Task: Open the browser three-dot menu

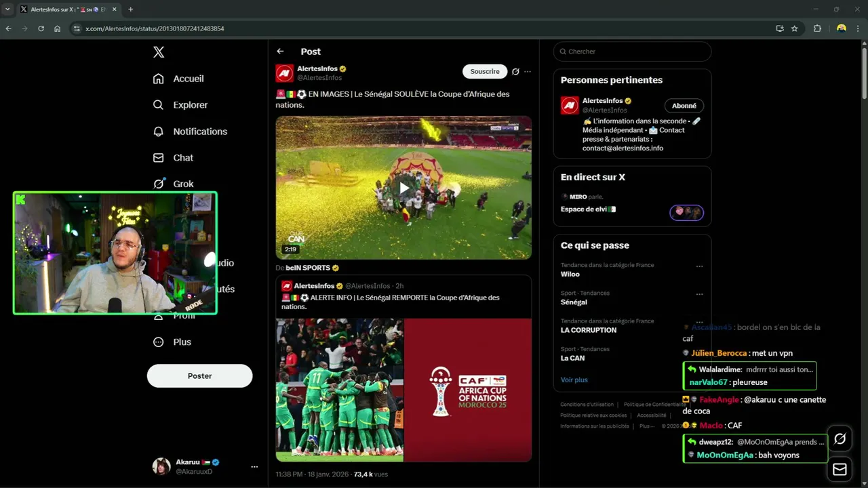Action: click(x=859, y=28)
